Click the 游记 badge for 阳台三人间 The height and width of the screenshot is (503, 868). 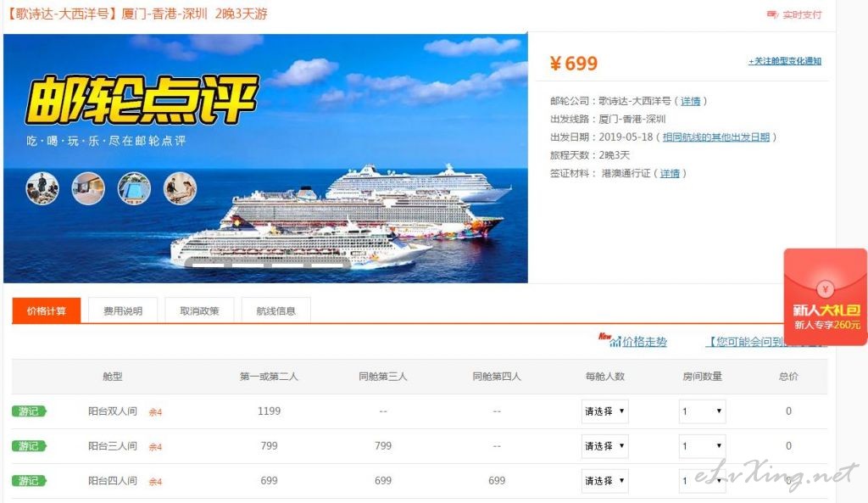pos(29,446)
